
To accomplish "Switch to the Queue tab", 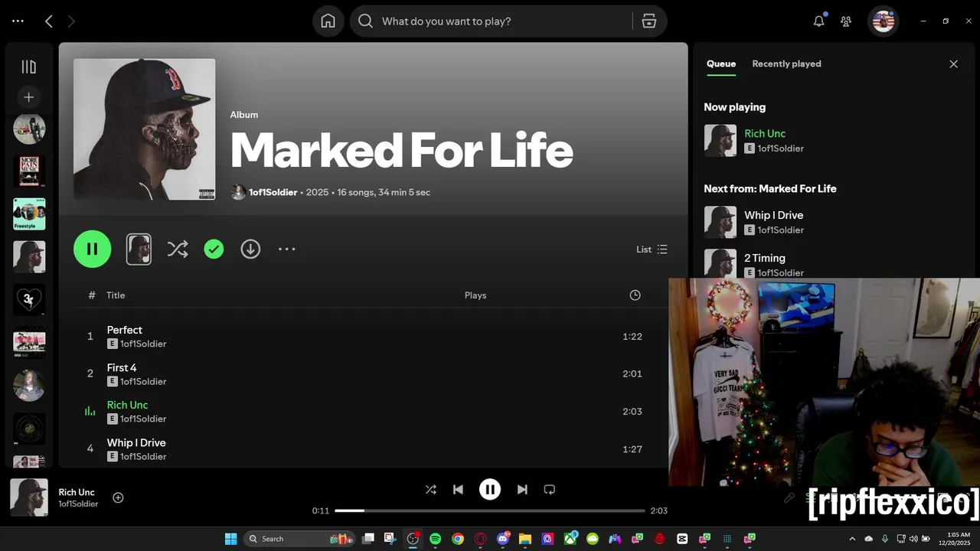I will (721, 64).
